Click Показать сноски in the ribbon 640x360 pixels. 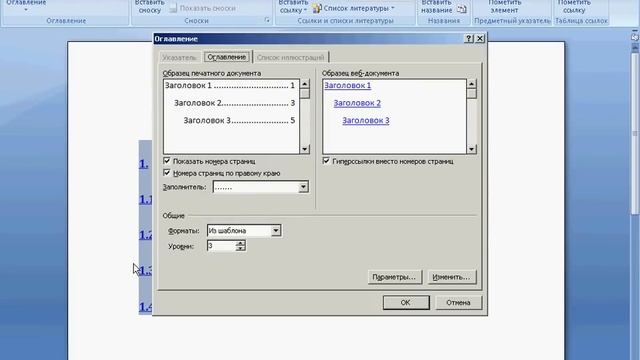coord(202,8)
